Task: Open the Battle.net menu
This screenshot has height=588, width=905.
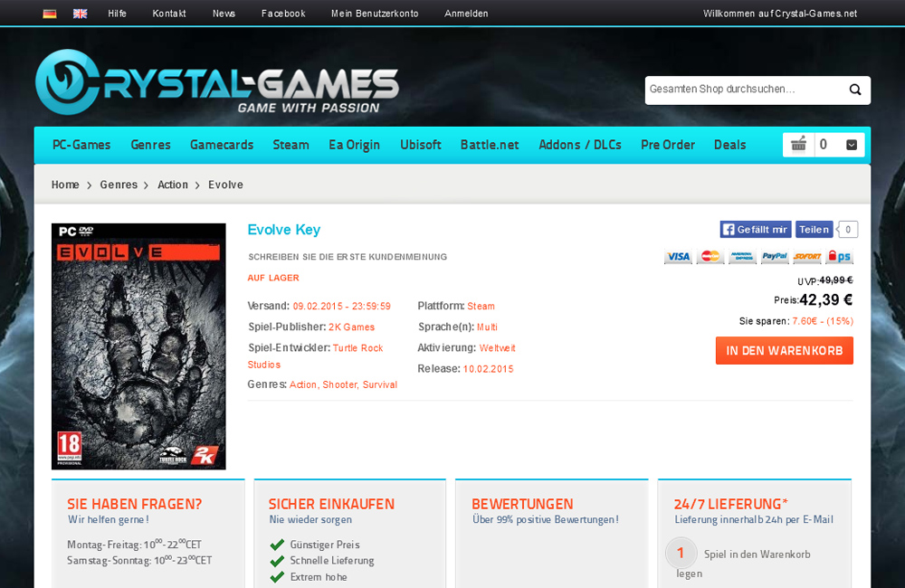Action: (x=490, y=145)
